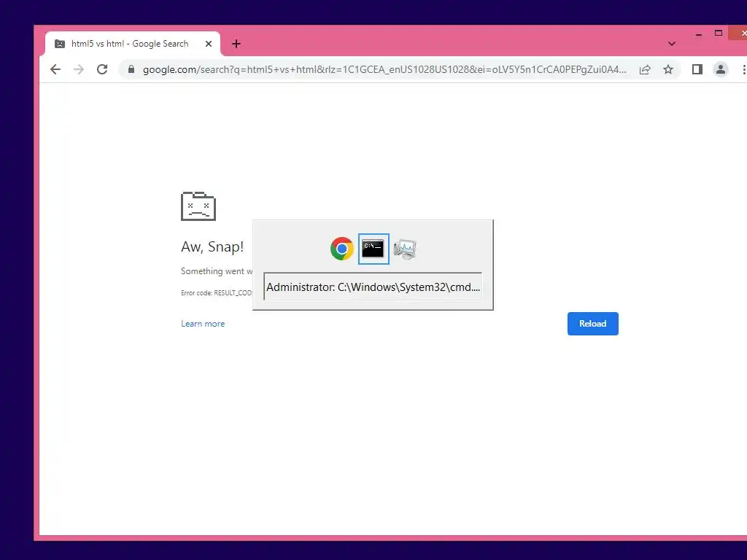This screenshot has width=747, height=560.
Task: Reload the page with the toolbar refresh icon
Action: [102, 69]
